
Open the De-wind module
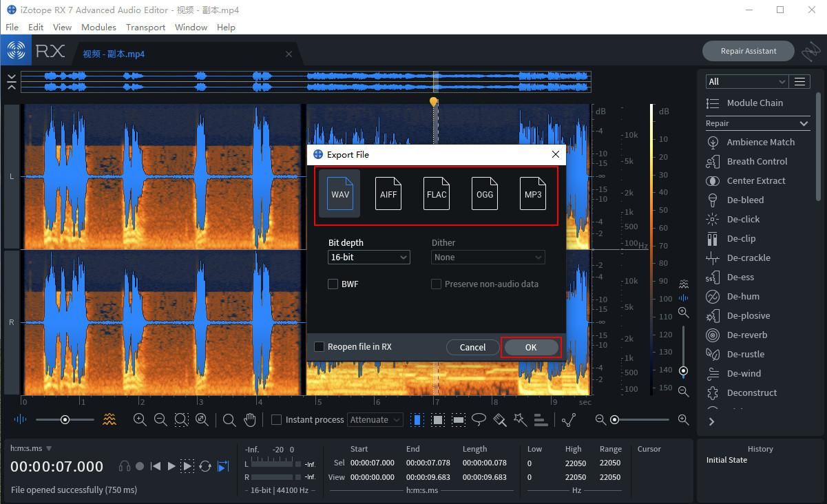(734, 373)
